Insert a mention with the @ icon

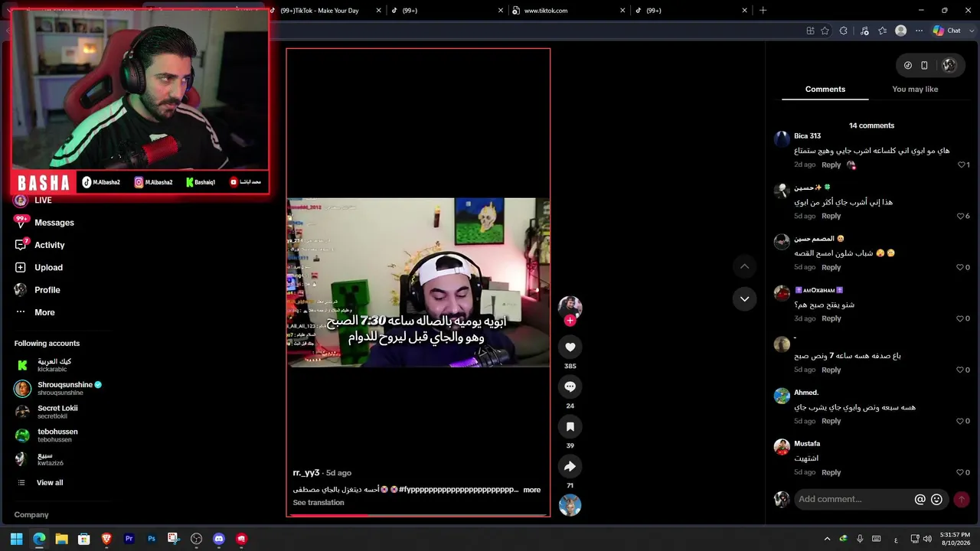point(920,500)
